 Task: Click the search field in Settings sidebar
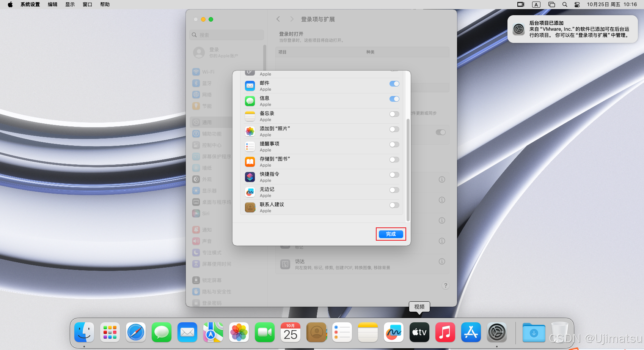tap(227, 35)
